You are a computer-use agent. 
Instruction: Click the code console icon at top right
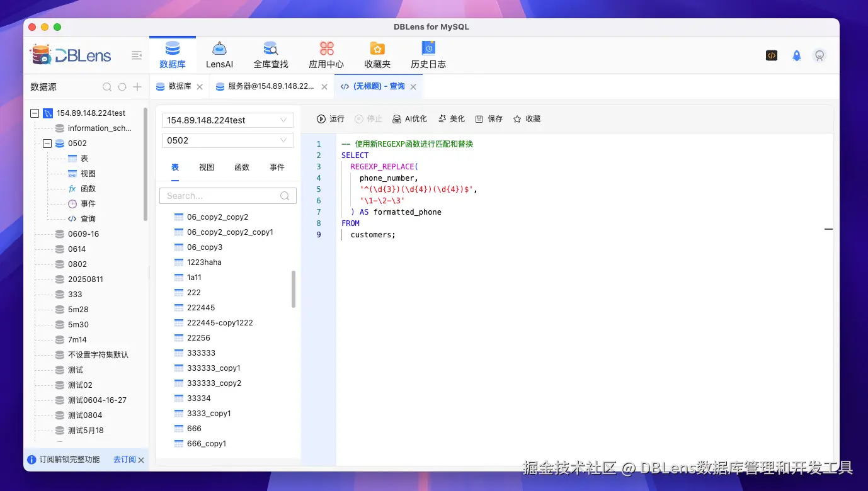(x=772, y=55)
